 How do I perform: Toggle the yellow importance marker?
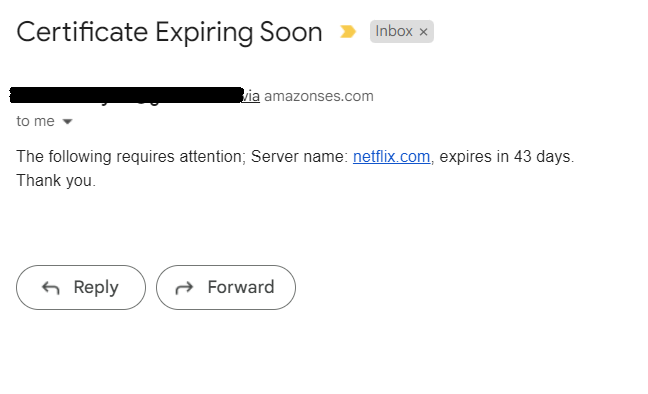348,31
